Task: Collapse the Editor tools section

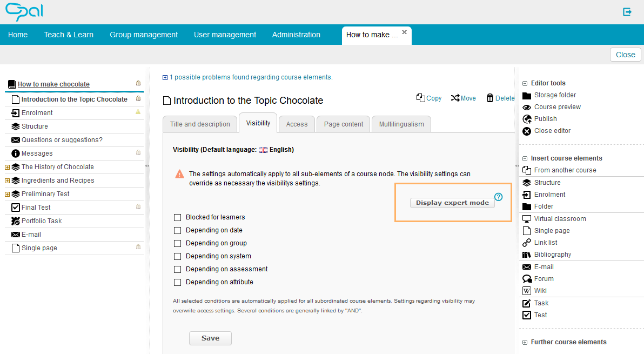Action: (525, 83)
